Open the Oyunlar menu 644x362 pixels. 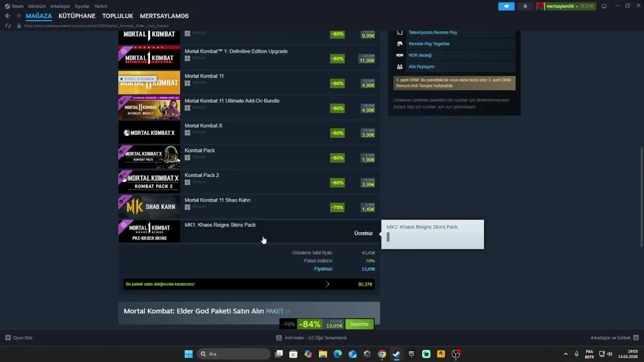click(83, 6)
